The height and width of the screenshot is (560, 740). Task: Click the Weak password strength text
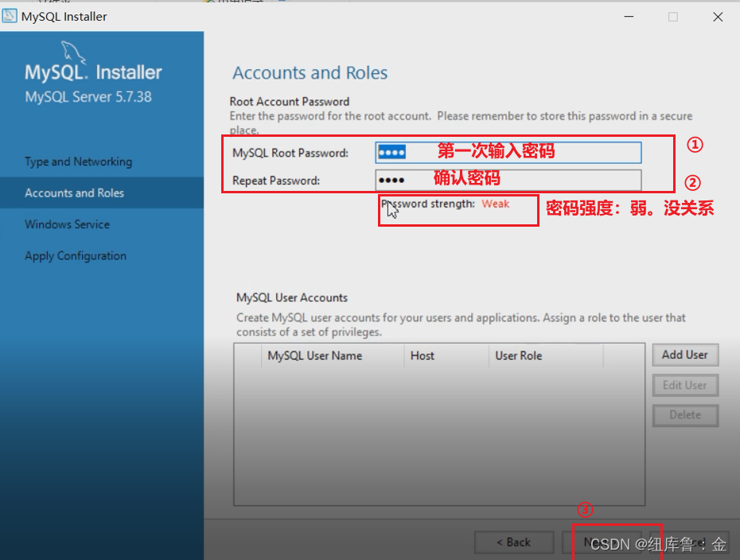tap(496, 204)
